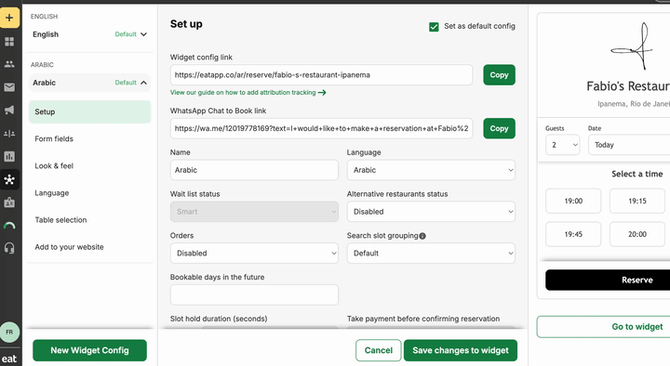Image resolution: width=670 pixels, height=366 pixels.
Task: Select the 19:00 time slot
Action: [573, 201]
